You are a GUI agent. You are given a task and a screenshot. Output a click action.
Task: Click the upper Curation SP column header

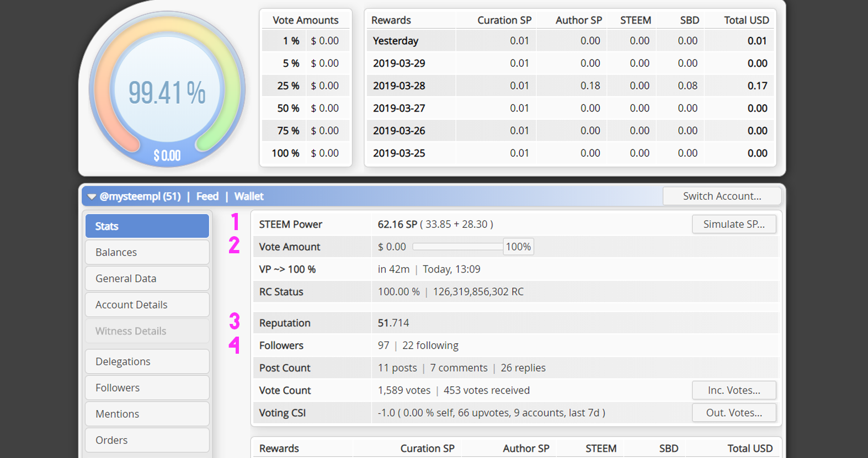pyautogui.click(x=504, y=20)
